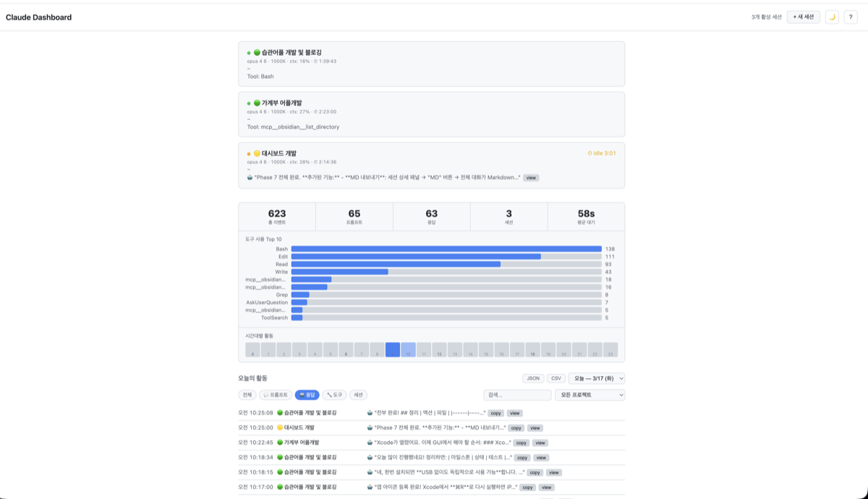This screenshot has height=499, width=868.
Task: Expand the 모든 프로젝트 project dropdown
Action: tap(590, 395)
